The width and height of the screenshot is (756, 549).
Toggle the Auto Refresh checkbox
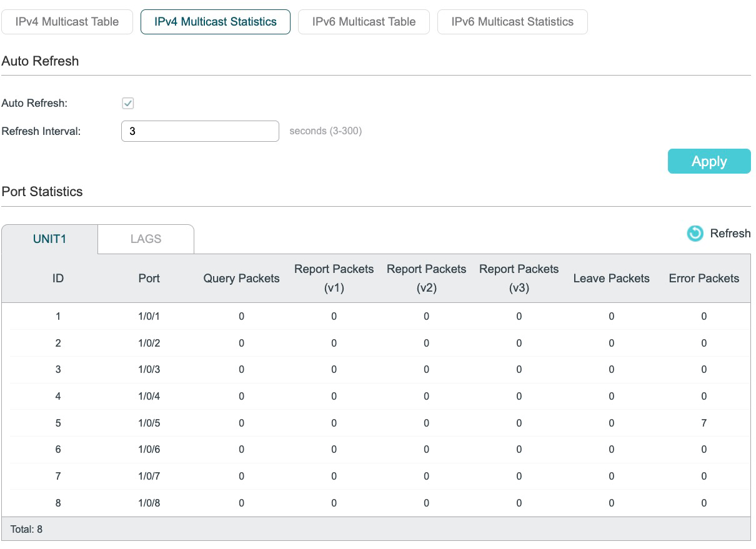pyautogui.click(x=128, y=103)
